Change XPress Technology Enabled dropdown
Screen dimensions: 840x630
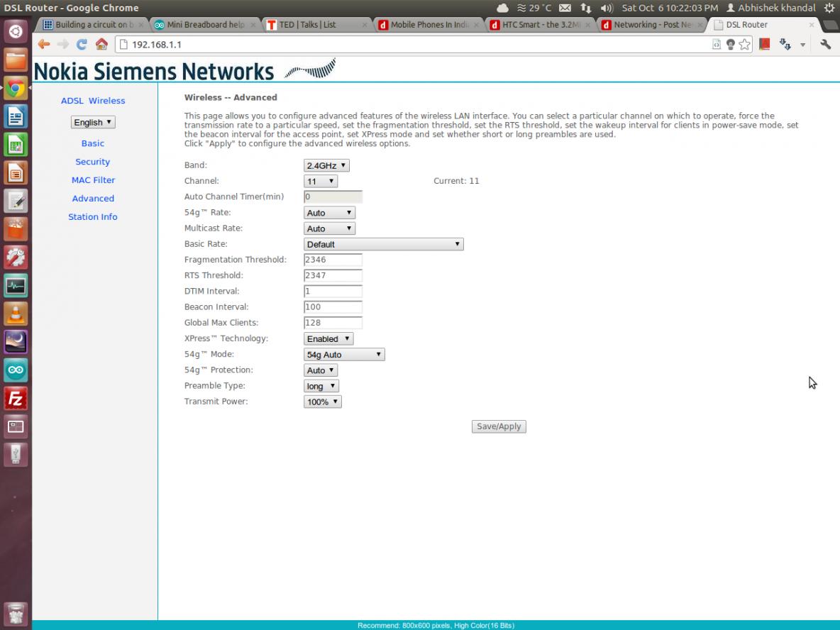[328, 339]
